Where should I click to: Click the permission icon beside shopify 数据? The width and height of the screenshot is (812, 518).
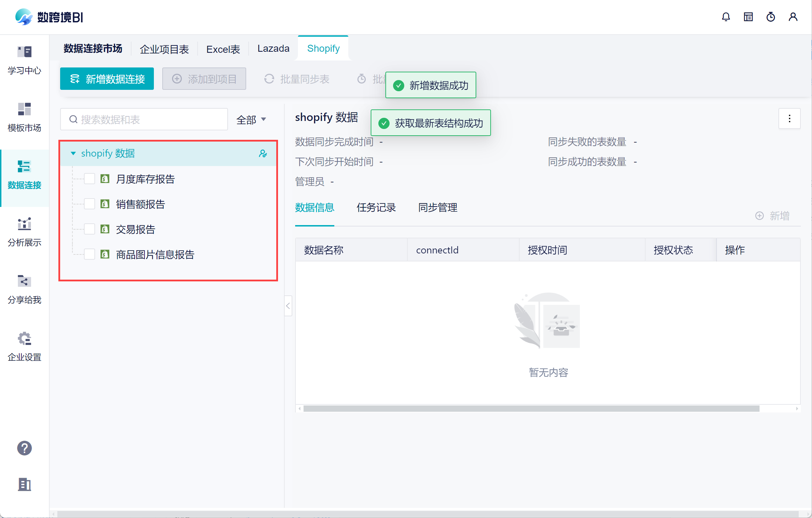pyautogui.click(x=263, y=153)
